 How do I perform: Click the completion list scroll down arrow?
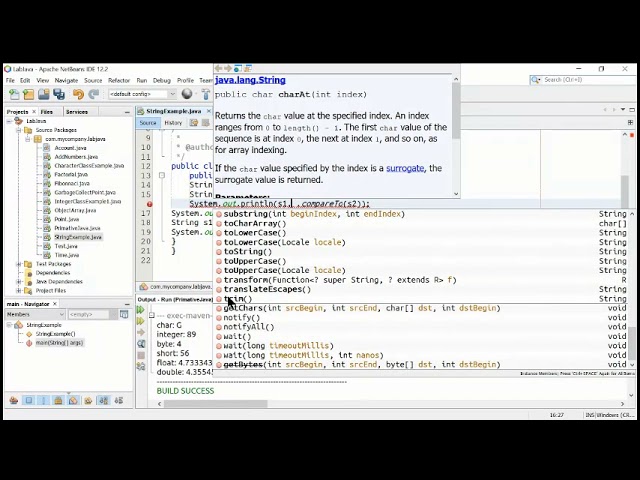click(632, 365)
